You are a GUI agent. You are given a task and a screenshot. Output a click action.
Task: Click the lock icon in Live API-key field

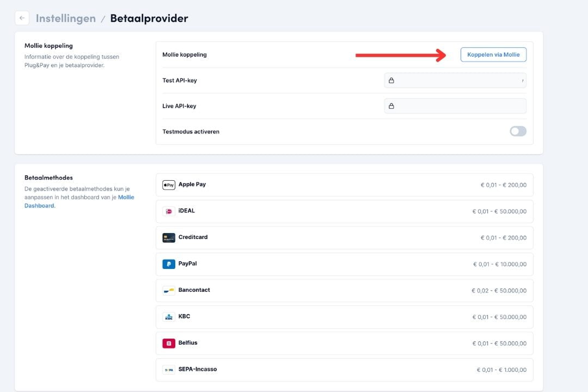pos(391,106)
